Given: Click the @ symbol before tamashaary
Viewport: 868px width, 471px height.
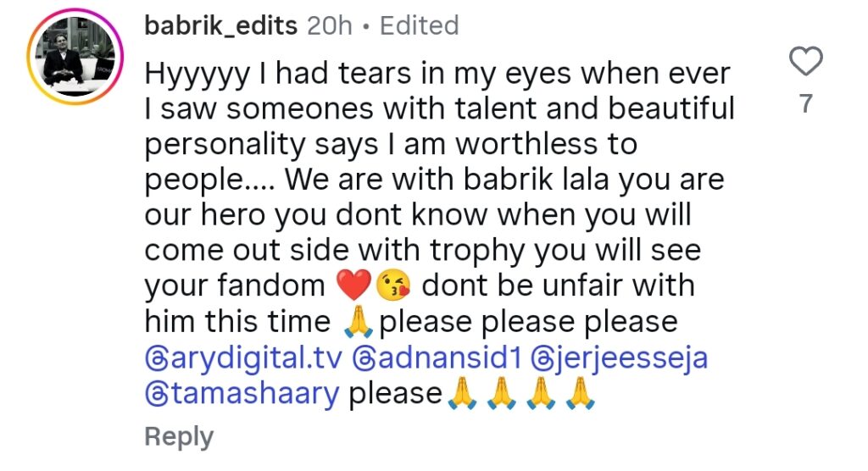Looking at the screenshot, I should click(x=155, y=395).
